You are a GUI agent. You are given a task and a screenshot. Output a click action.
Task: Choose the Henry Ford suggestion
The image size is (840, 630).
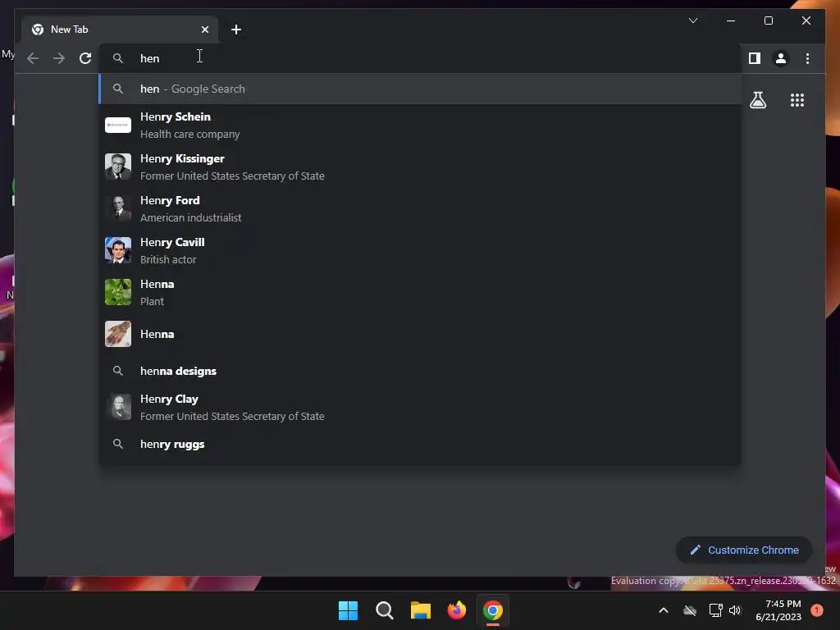pos(421,209)
